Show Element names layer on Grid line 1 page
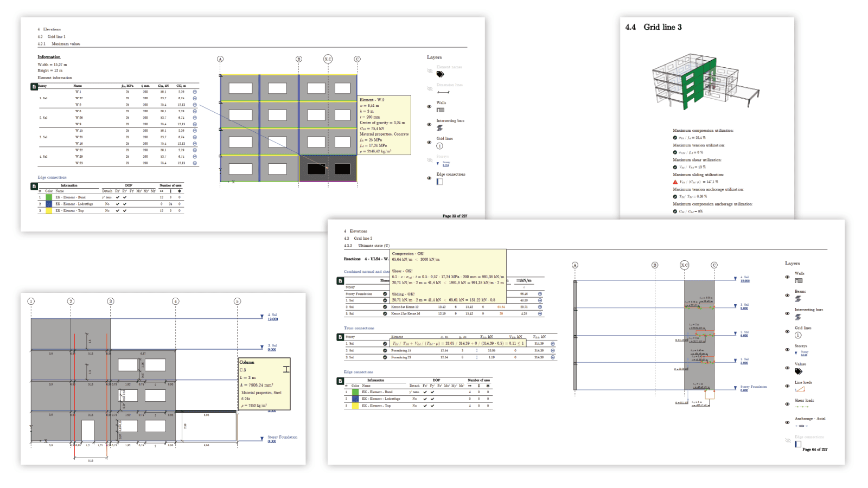 point(430,70)
